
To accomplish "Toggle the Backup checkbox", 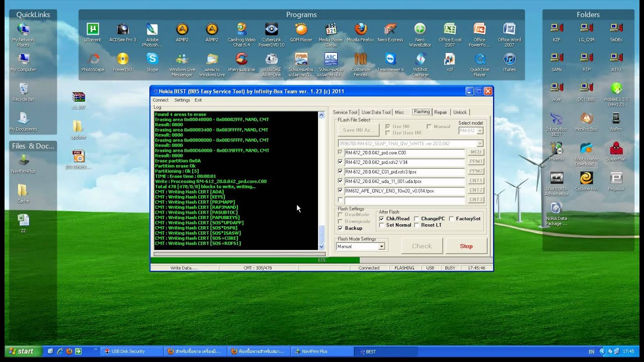I will tap(340, 228).
